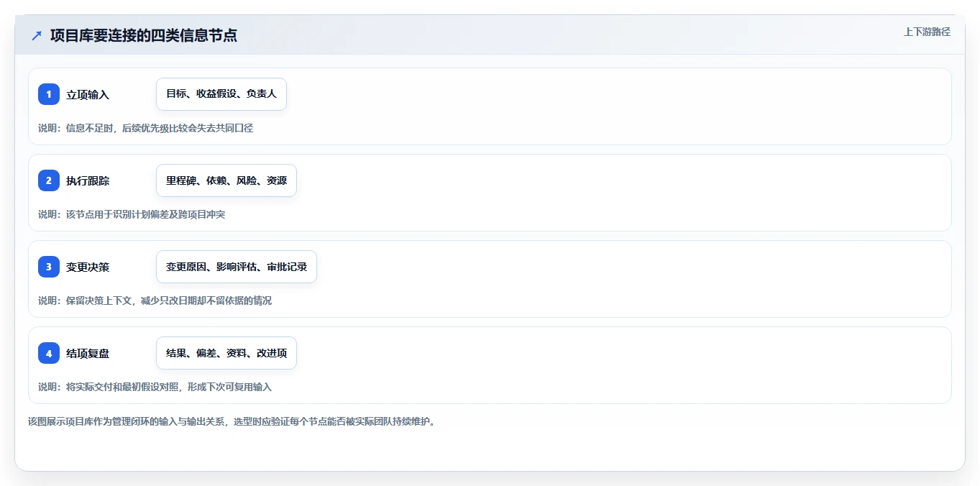Click the number 4 badge for 结项复盘

49,353
